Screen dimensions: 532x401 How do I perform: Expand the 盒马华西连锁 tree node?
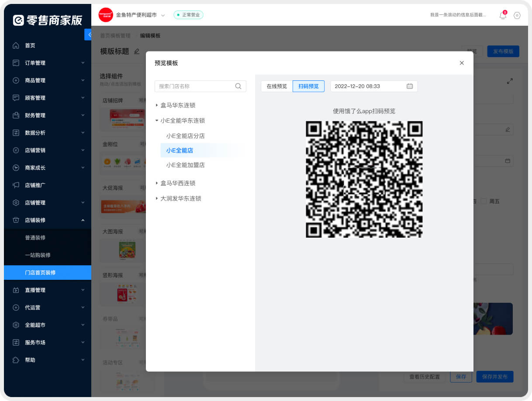point(157,183)
